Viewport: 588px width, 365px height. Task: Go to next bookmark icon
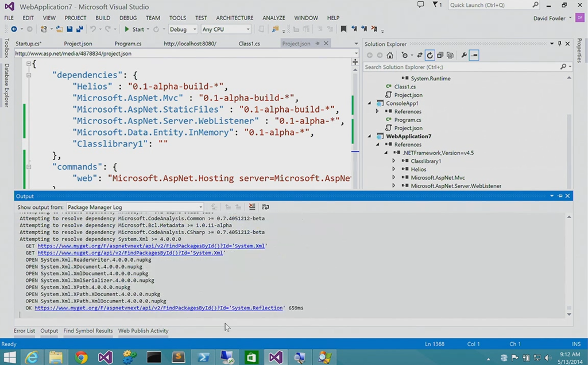[363, 29]
